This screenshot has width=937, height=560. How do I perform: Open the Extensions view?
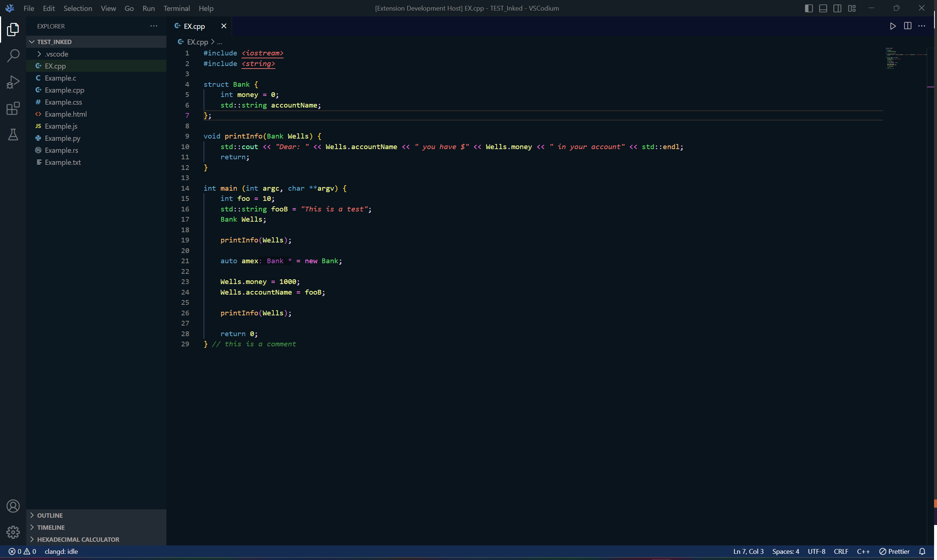click(x=13, y=108)
